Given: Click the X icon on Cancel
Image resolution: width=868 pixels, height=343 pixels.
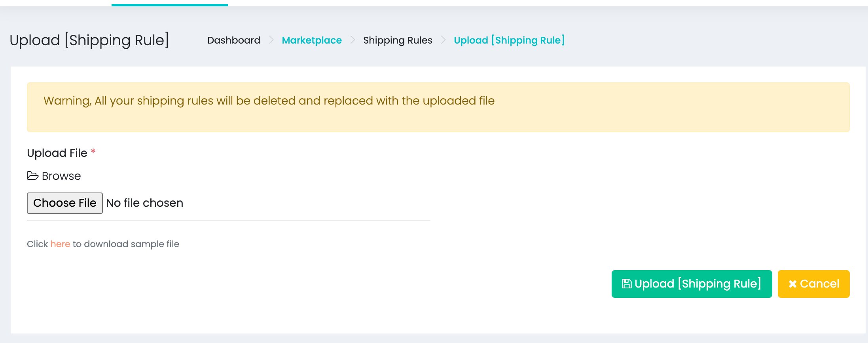Looking at the screenshot, I should click(x=792, y=284).
